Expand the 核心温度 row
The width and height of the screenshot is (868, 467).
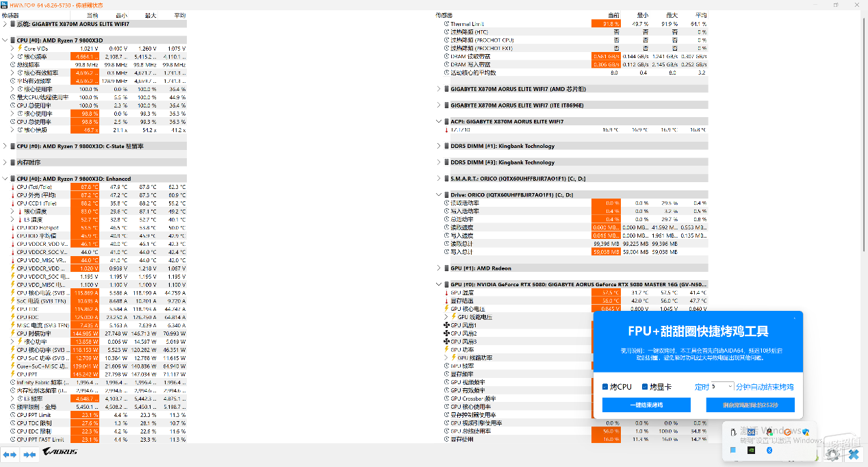tap(12, 212)
